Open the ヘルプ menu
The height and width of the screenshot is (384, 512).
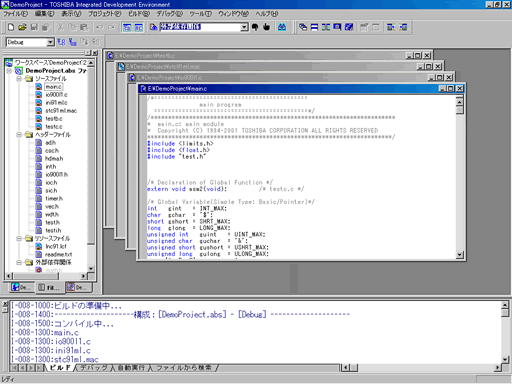coord(267,14)
